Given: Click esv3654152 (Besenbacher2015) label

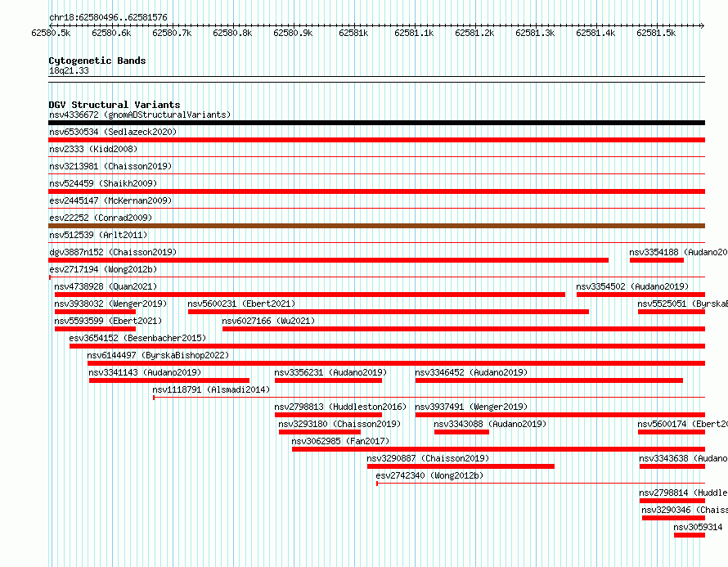Looking at the screenshot, I should (137, 338).
